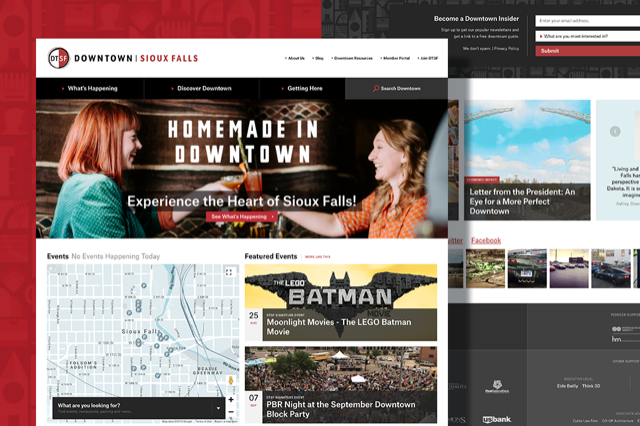Zoom out the map with minus

pos(231,412)
